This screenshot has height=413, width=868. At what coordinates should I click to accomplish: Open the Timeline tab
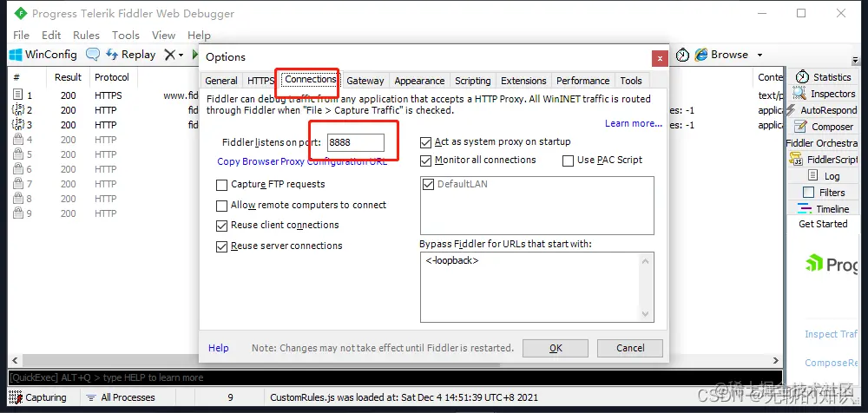click(x=823, y=209)
